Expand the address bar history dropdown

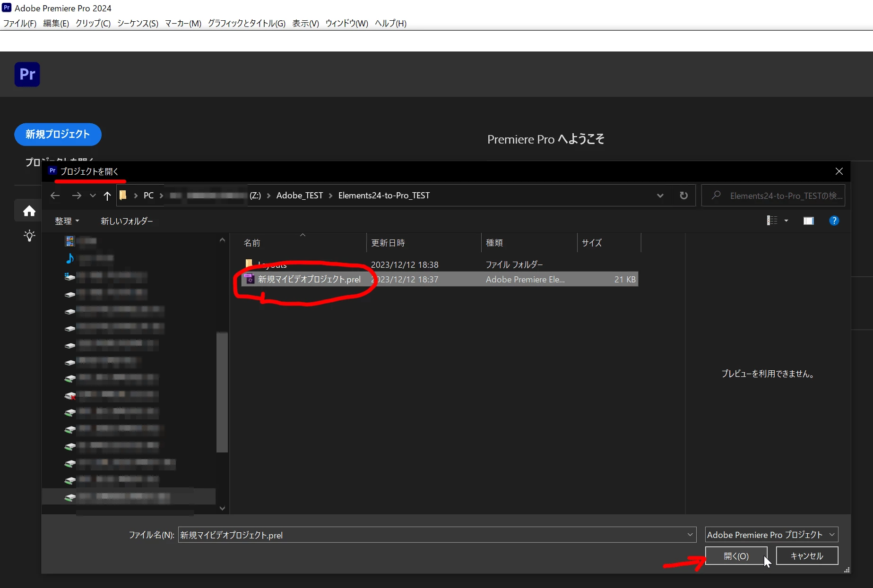point(660,196)
